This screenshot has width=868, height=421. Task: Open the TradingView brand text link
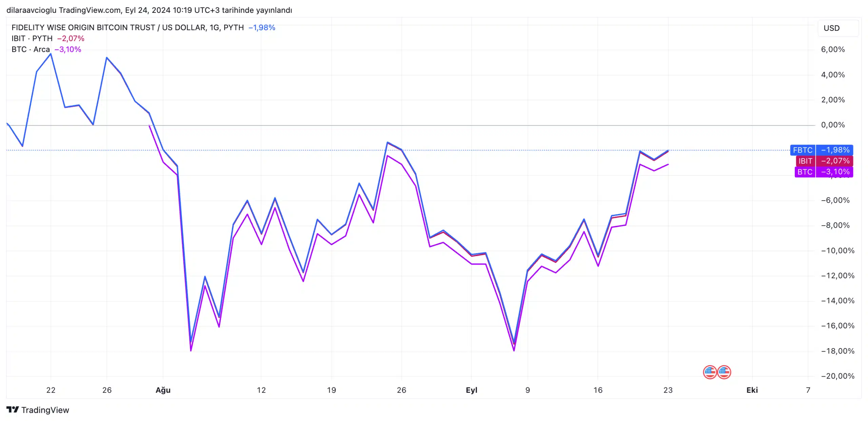45,410
